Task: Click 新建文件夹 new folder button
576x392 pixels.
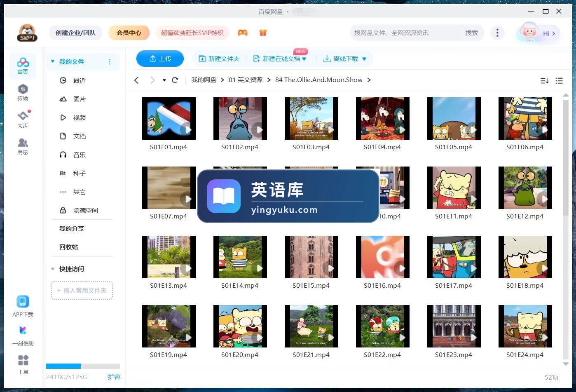Action: [x=219, y=59]
